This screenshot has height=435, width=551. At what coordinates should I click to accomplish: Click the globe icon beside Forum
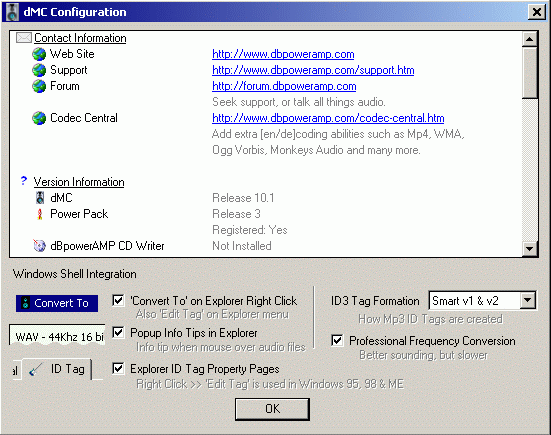39,86
